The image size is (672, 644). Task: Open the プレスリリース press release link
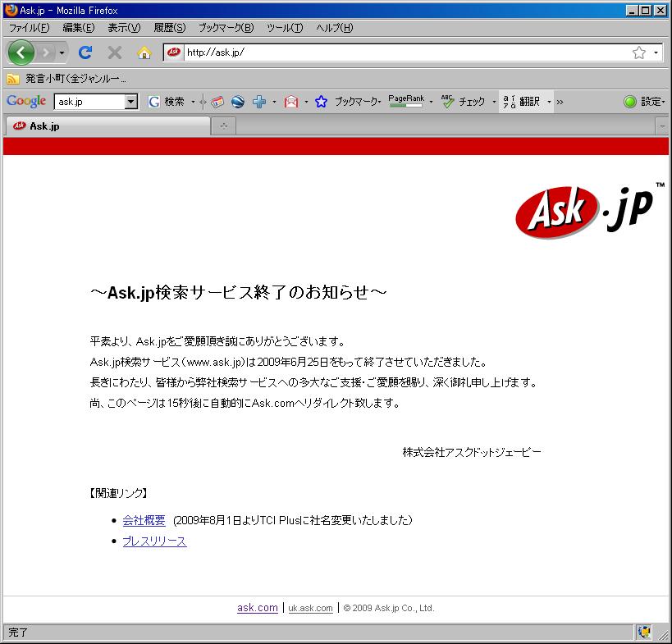[154, 541]
